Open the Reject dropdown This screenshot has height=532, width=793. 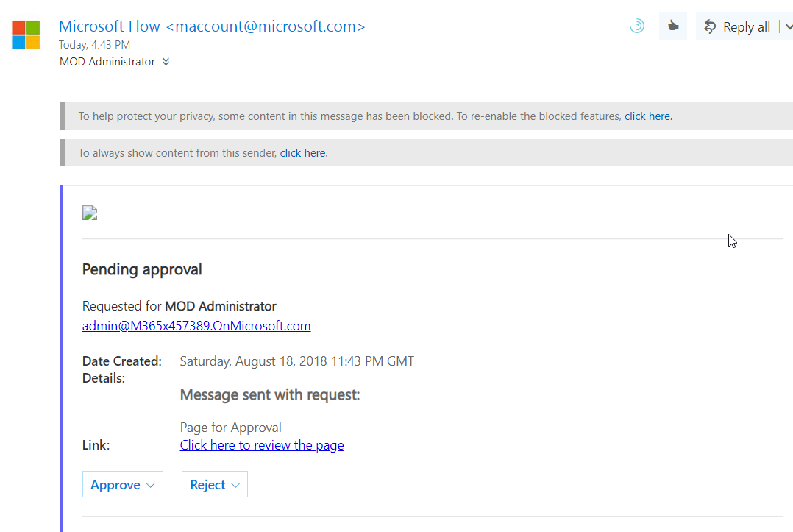(x=215, y=485)
